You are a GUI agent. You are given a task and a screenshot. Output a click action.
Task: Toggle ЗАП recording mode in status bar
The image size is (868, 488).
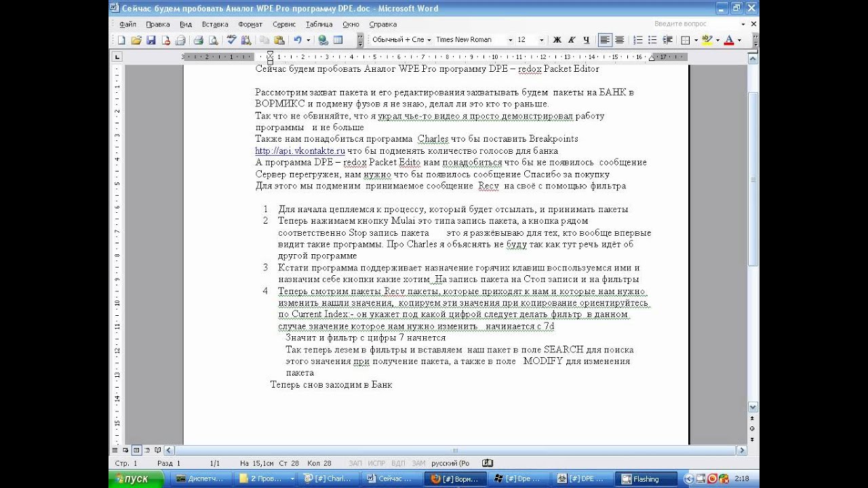point(355,463)
